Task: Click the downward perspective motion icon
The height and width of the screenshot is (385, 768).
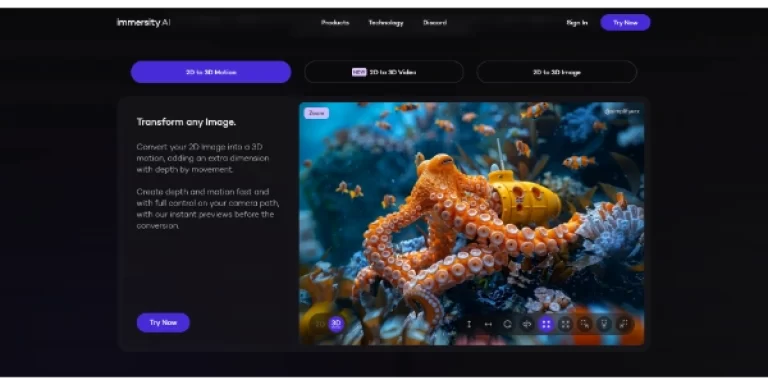Action: click(604, 324)
